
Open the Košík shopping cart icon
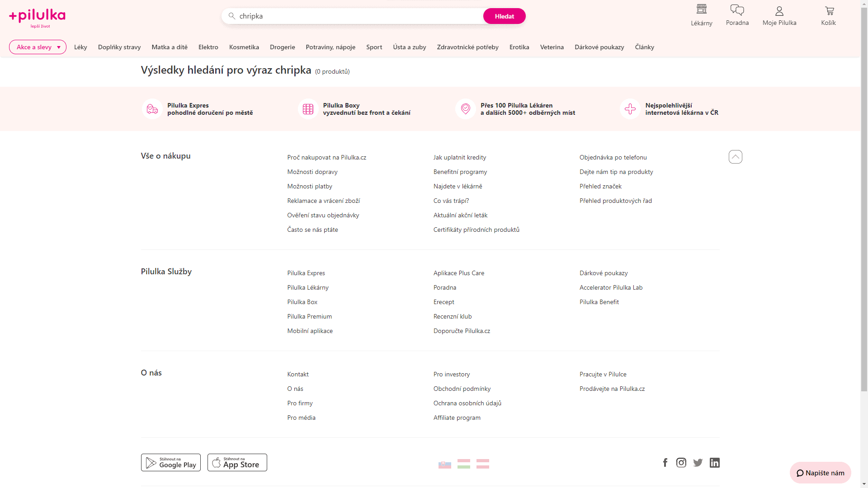[x=829, y=10]
